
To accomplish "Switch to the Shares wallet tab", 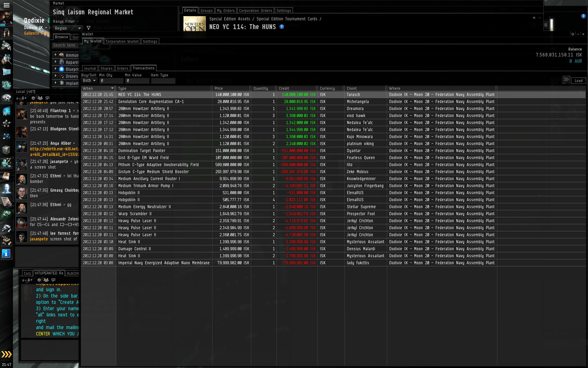I will [106, 68].
